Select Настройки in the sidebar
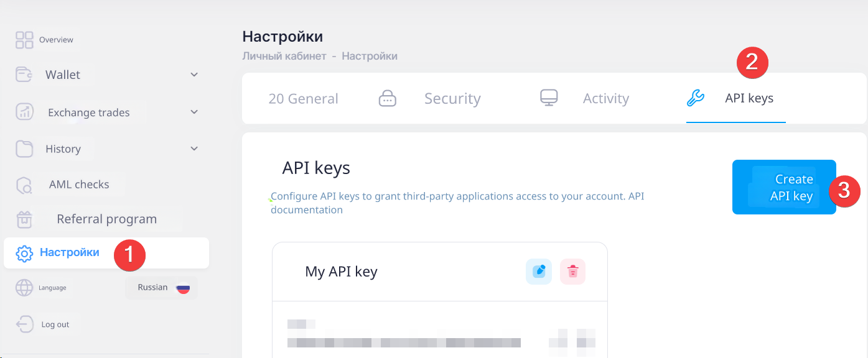Screen dimensions: 868x358 tap(69, 252)
